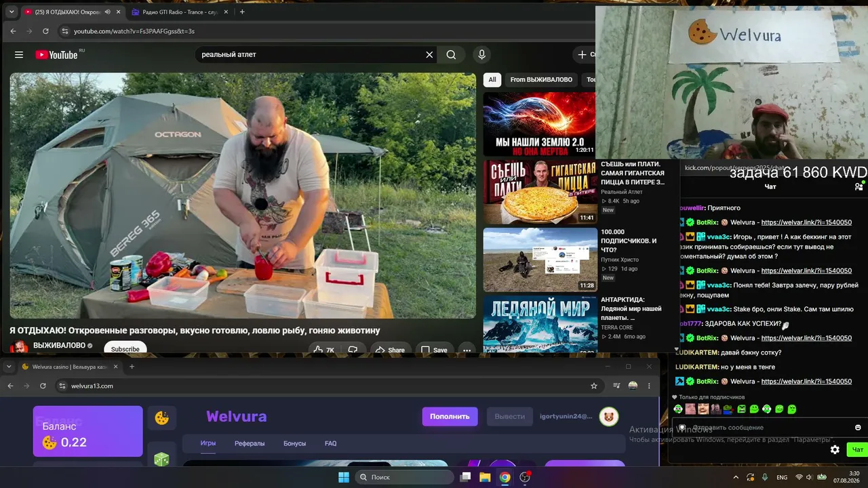This screenshot has width=868, height=488.
Task: Open the Welvura FAQ tab
Action: tap(330, 443)
